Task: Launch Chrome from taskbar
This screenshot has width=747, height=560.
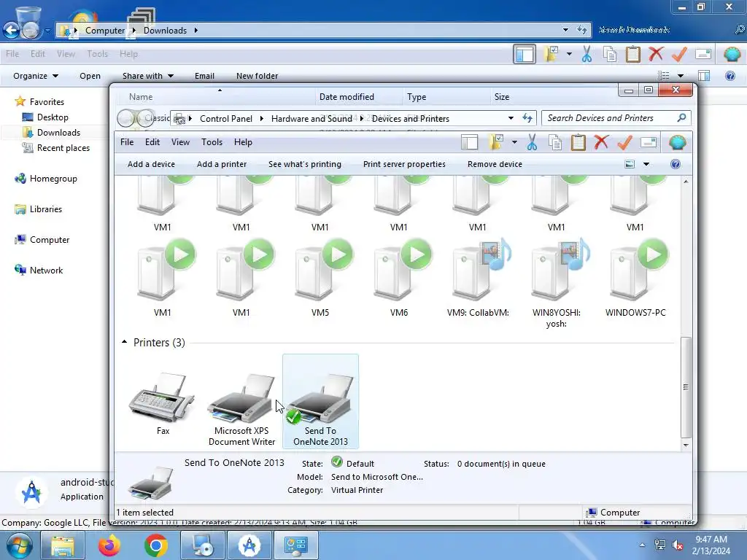Action: point(156,545)
